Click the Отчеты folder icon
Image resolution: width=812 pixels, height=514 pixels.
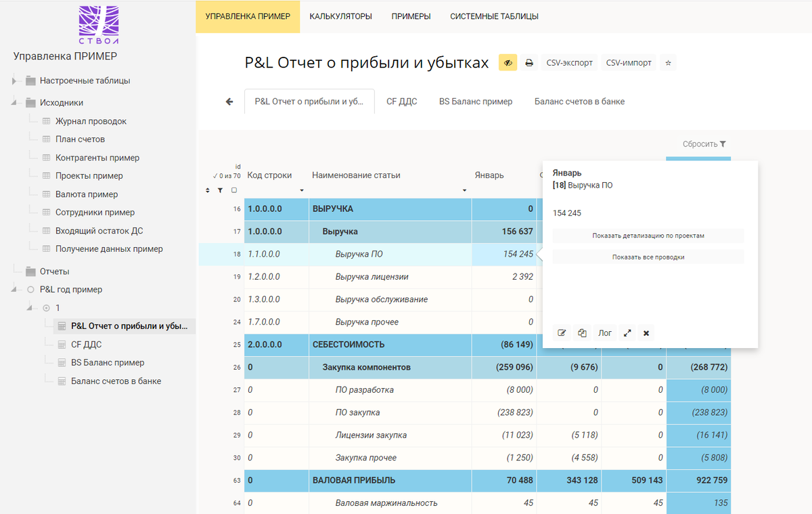[30, 272]
